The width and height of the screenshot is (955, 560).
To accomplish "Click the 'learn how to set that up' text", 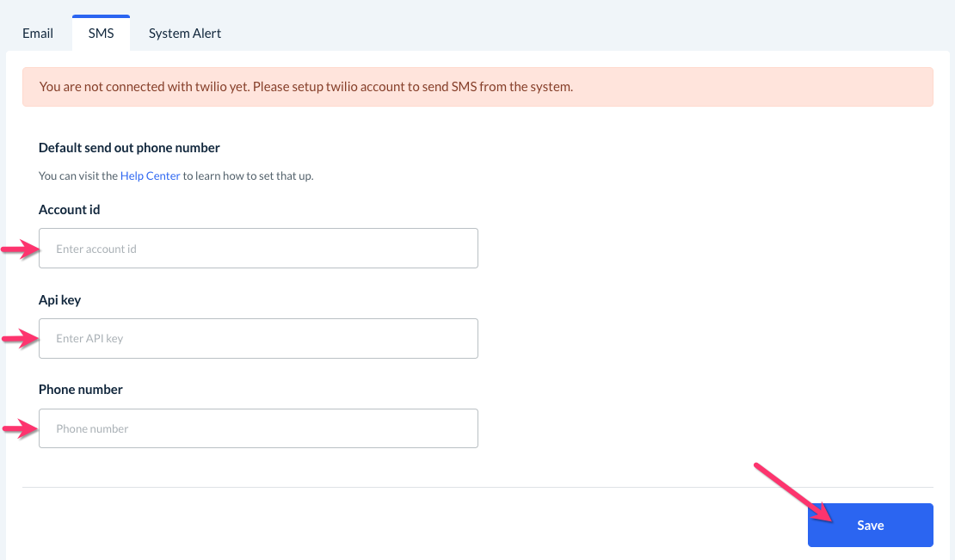I will tap(250, 175).
